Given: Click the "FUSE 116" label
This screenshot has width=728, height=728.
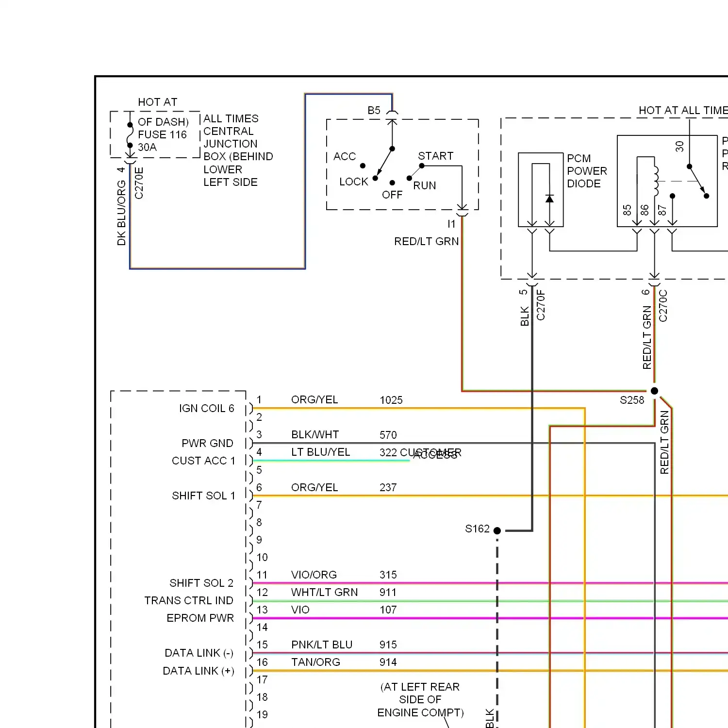Looking at the screenshot, I should coord(162,134).
